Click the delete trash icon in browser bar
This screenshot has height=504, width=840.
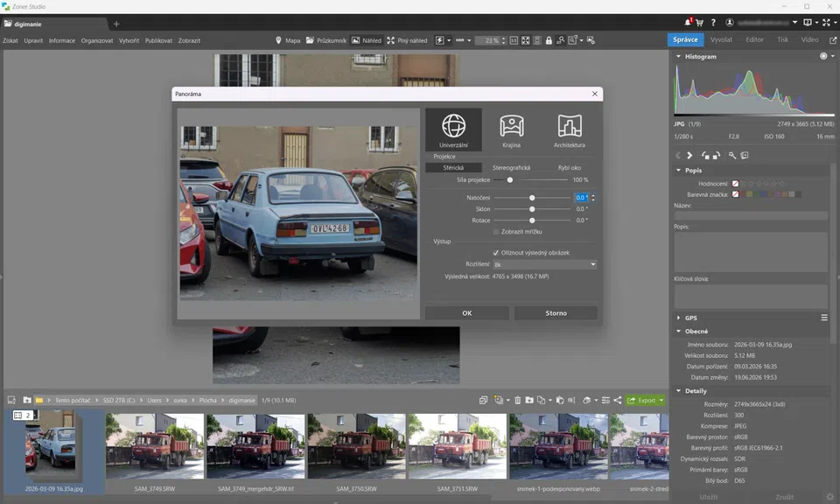(517, 400)
